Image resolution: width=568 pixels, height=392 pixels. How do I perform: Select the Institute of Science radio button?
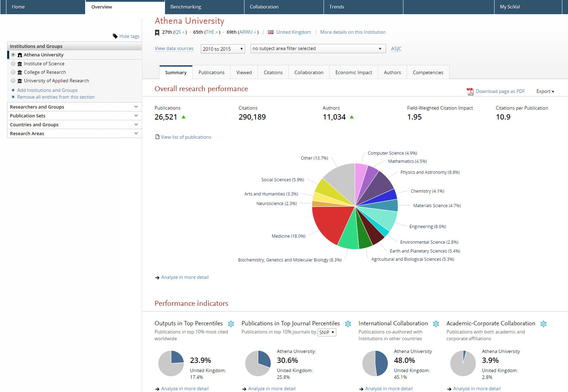[x=13, y=64]
